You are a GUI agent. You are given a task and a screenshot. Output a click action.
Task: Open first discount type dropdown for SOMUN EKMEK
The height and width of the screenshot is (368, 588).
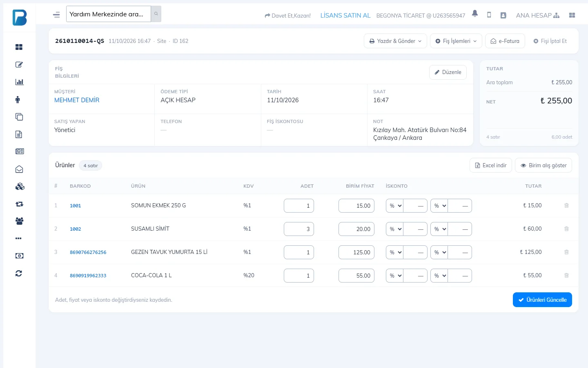395,206
